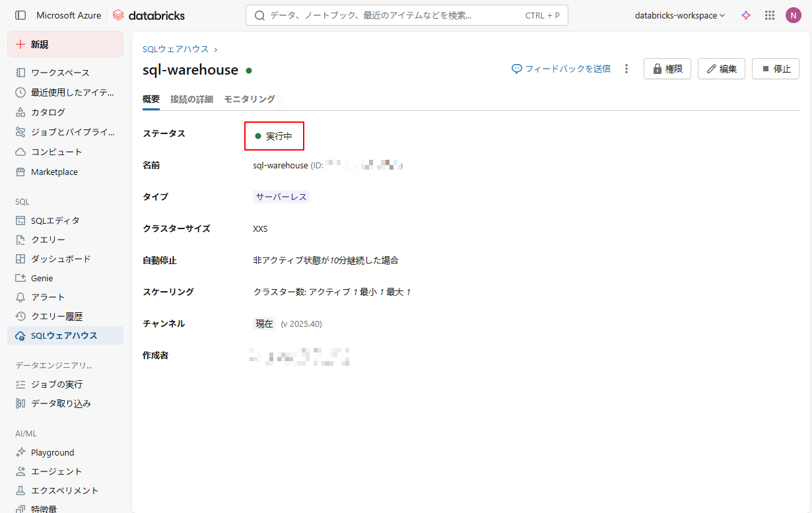Open the apps grid icon
Screen dimensions: 812x513
(769, 15)
